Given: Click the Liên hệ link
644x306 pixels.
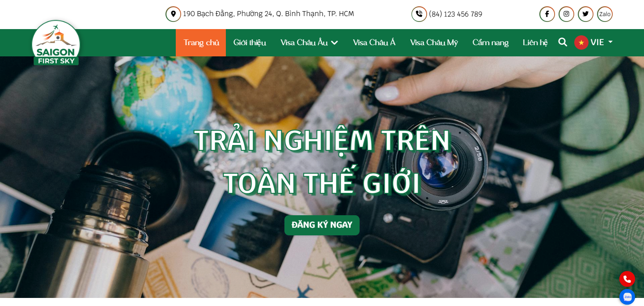Looking at the screenshot, I should click(535, 42).
